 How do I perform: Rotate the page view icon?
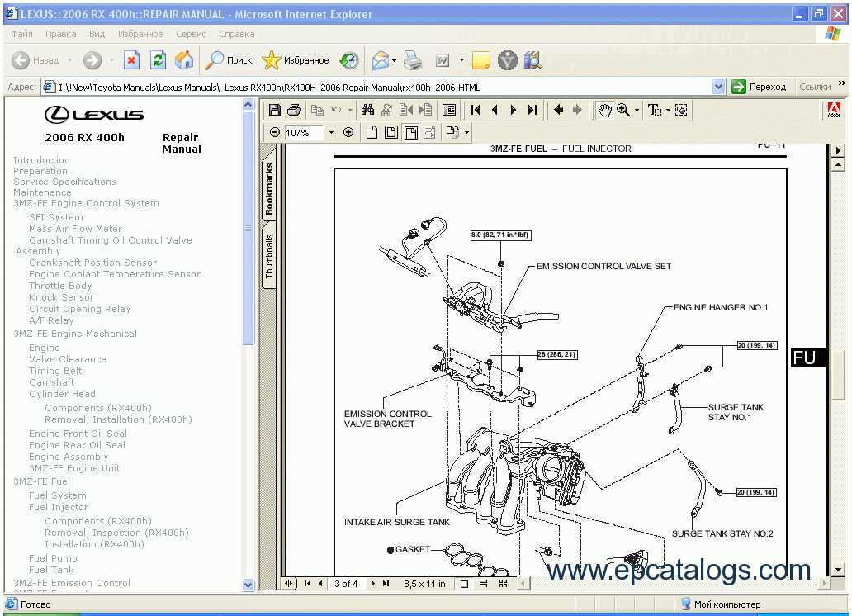(452, 133)
